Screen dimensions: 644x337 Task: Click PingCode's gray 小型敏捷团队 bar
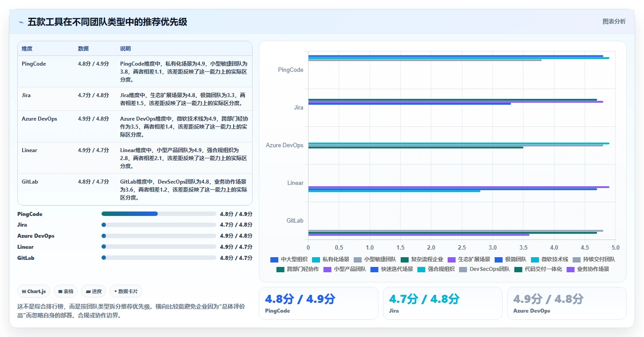[x=425, y=60]
